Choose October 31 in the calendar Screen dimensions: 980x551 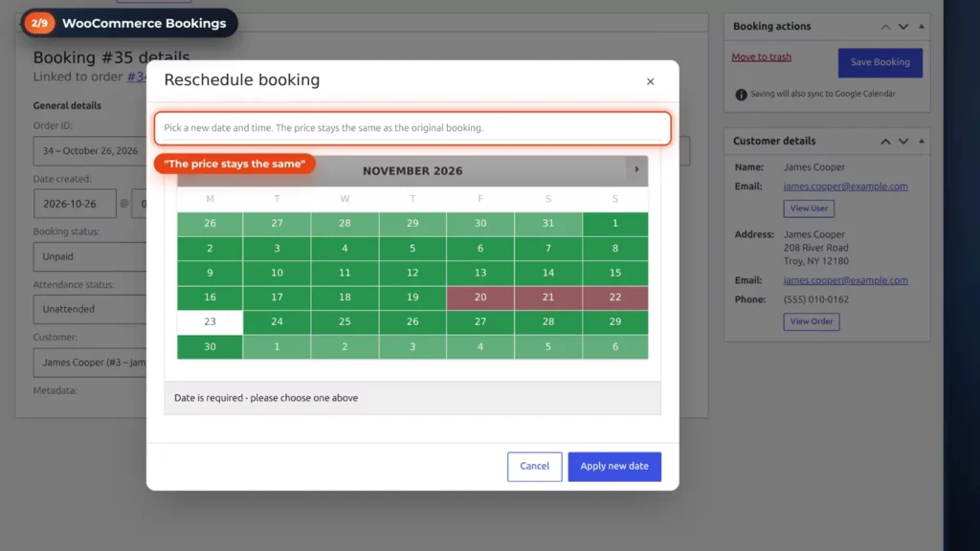click(x=548, y=224)
